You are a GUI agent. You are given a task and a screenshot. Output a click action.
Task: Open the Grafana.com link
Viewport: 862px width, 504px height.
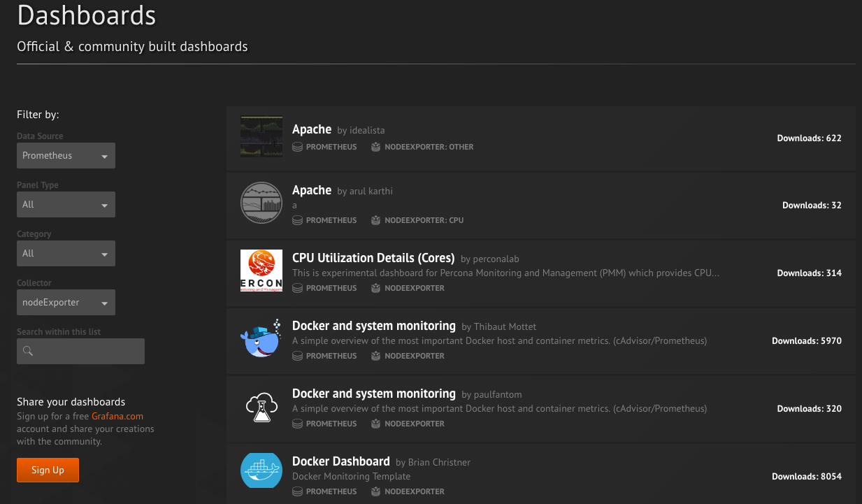pyautogui.click(x=117, y=415)
